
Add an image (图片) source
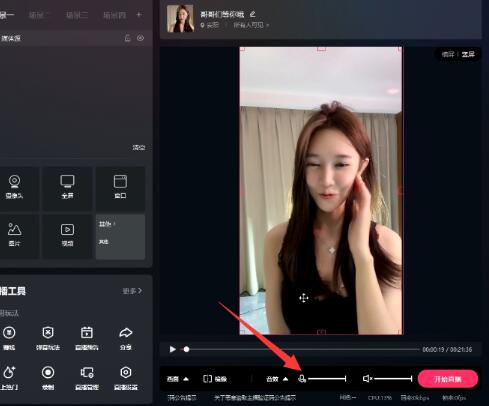pos(14,236)
